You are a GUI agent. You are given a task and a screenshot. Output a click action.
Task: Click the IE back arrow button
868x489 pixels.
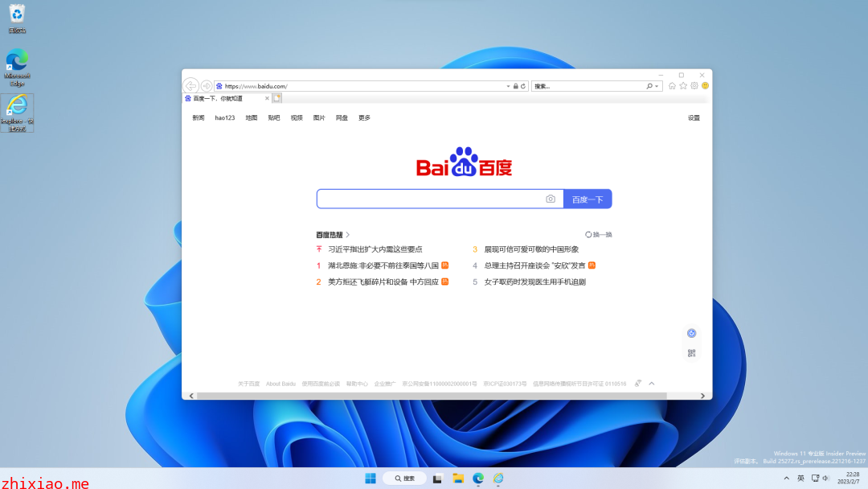pyautogui.click(x=191, y=86)
